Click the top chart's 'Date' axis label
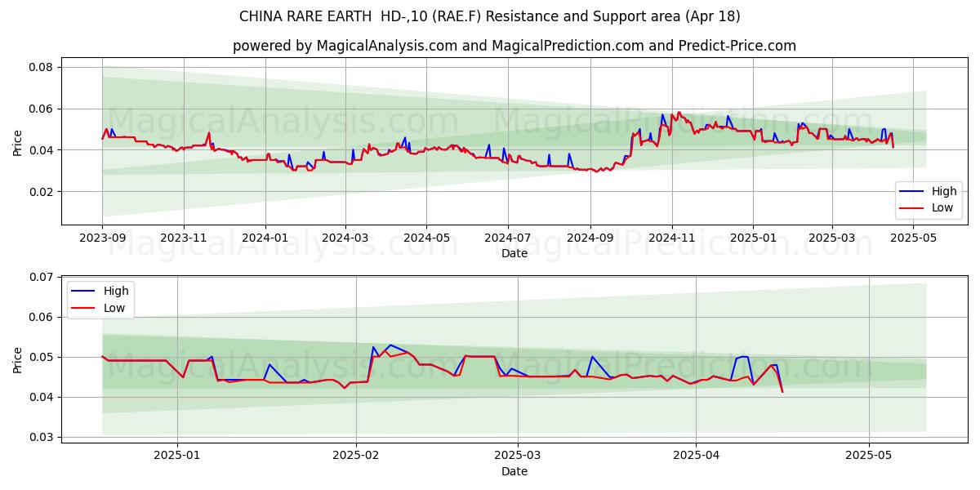Viewport: 980px width, 490px height. [x=514, y=253]
